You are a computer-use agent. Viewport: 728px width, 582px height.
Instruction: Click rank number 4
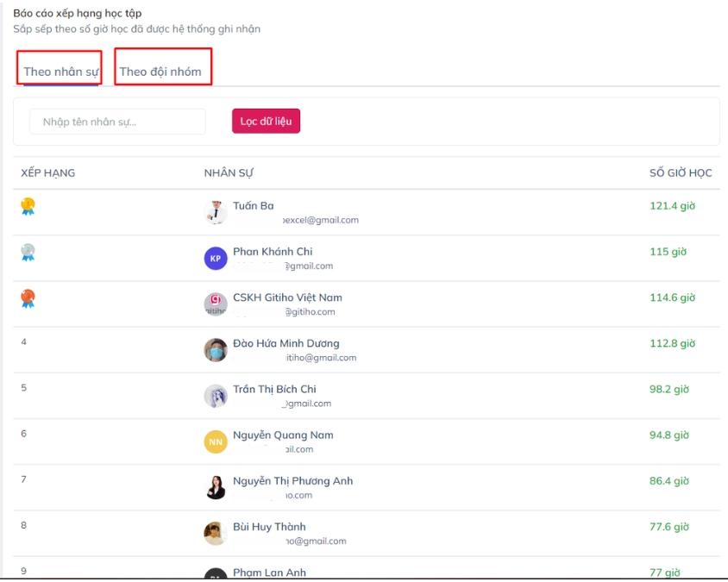[23, 341]
